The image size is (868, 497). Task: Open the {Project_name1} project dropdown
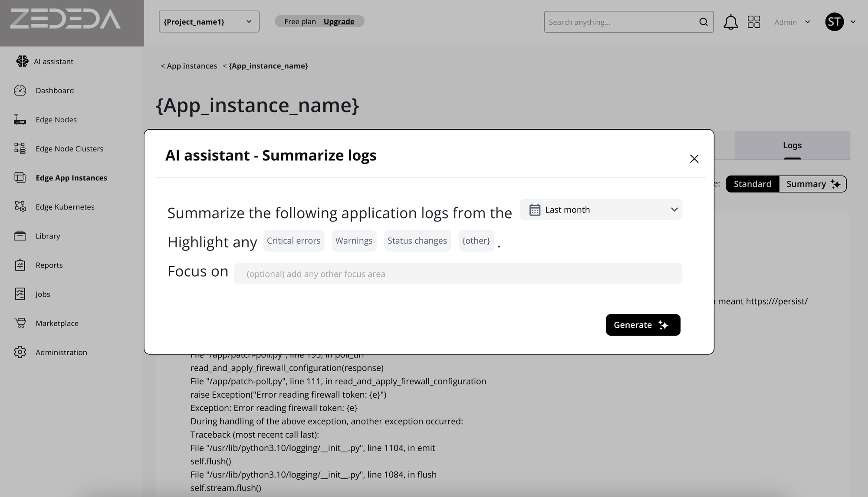(209, 22)
